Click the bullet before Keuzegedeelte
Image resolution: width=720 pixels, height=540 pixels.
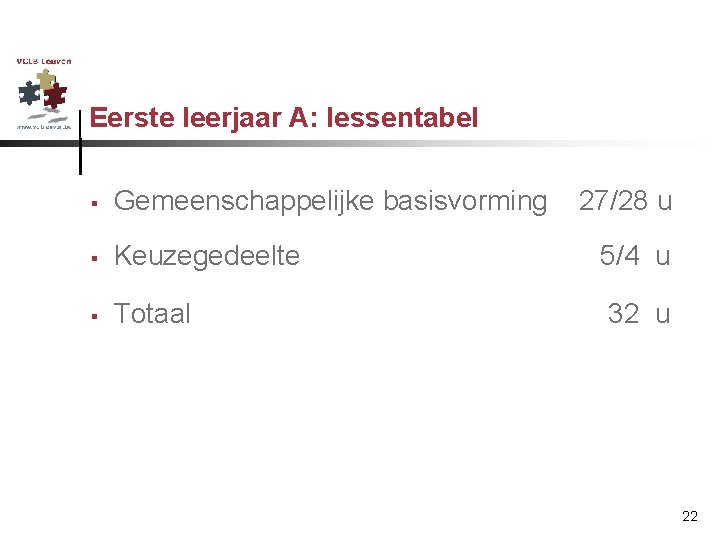[x=92, y=258]
